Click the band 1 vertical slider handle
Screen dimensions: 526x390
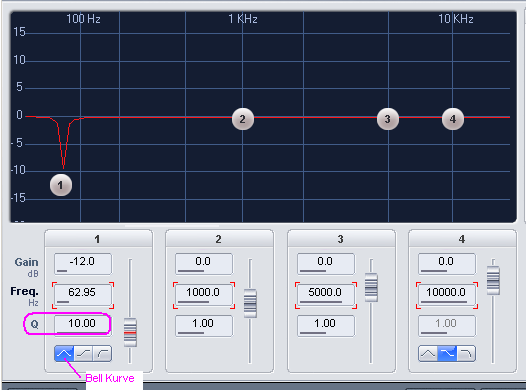pyautogui.click(x=130, y=332)
